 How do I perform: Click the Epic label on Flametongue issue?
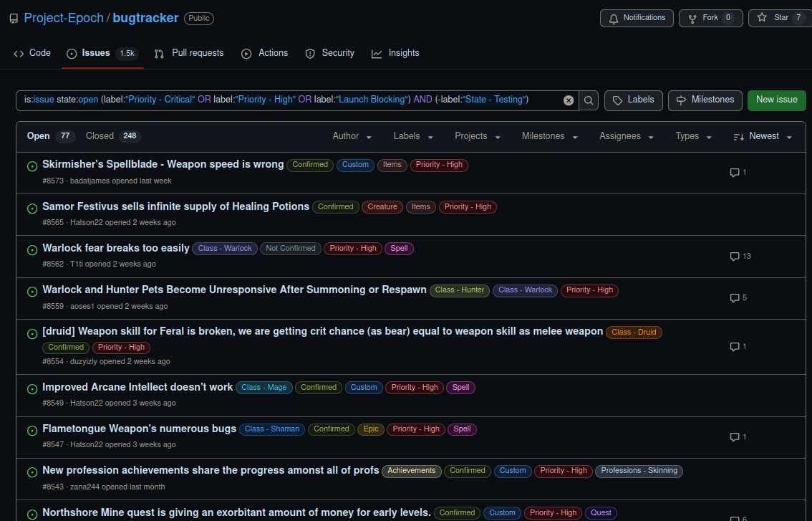tap(371, 429)
